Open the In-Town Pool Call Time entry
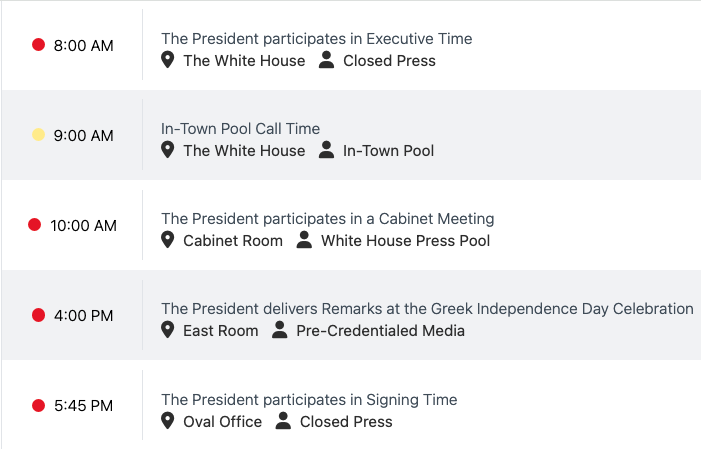Screen dimensions: 701x449 (240, 129)
